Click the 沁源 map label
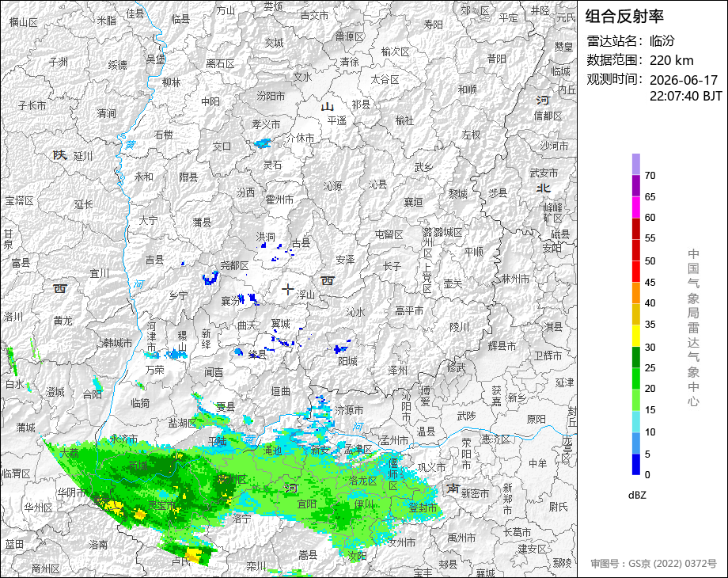Screen dimensions: 728x578 coord(332,186)
